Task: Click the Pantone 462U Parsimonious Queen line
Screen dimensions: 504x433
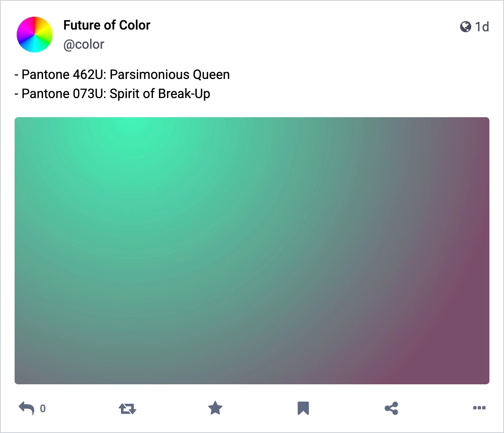Action: tap(122, 74)
